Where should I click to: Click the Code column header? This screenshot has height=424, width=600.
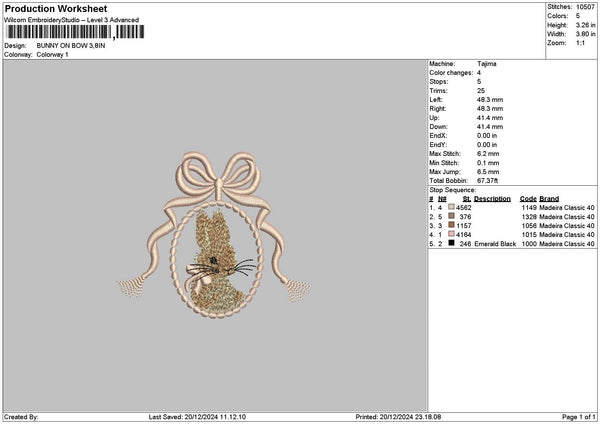coord(528,198)
